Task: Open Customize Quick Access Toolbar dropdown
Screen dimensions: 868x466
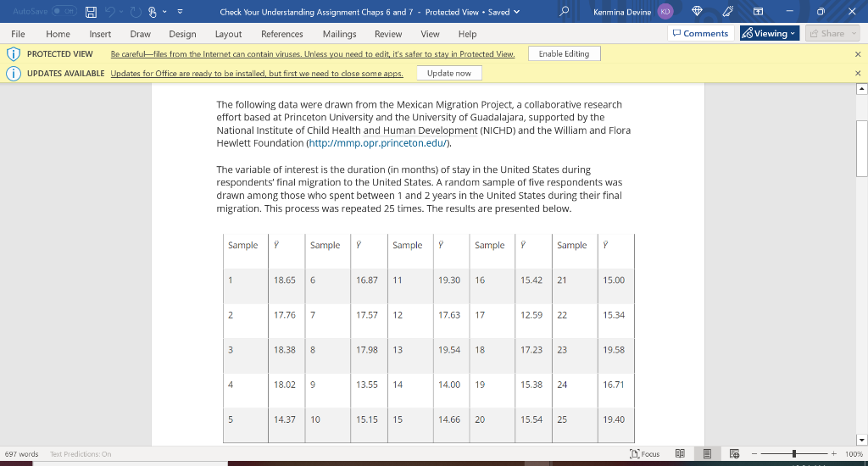Action: [180, 12]
